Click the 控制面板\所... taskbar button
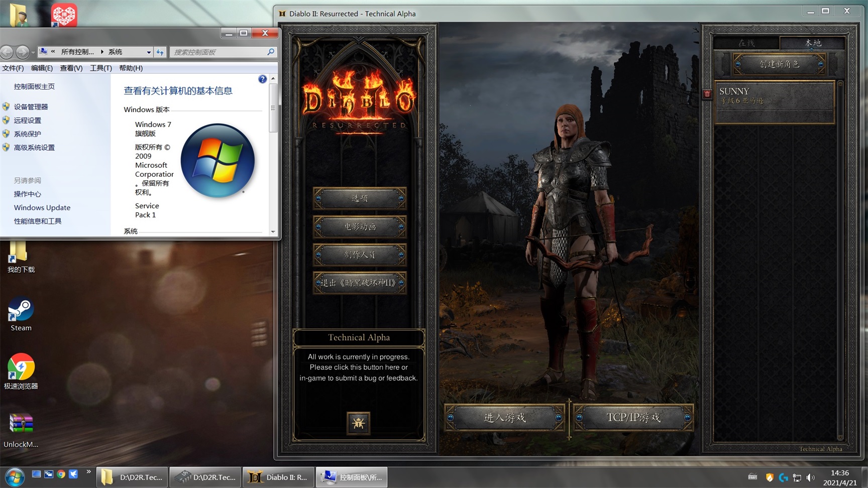This screenshot has height=488, width=868. coord(352,477)
